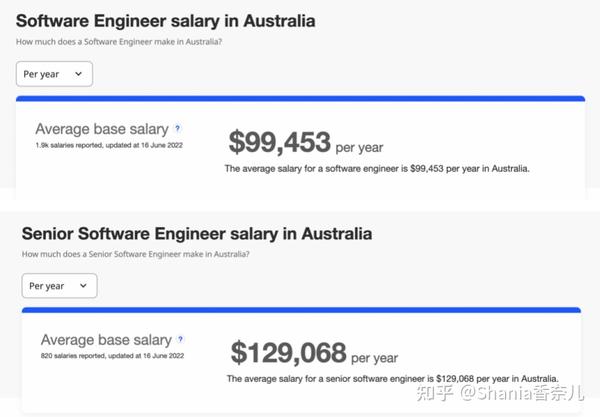Click chevron arrow in the Senior Engineer Per year selector
This screenshot has width=600, height=417.
tap(83, 286)
